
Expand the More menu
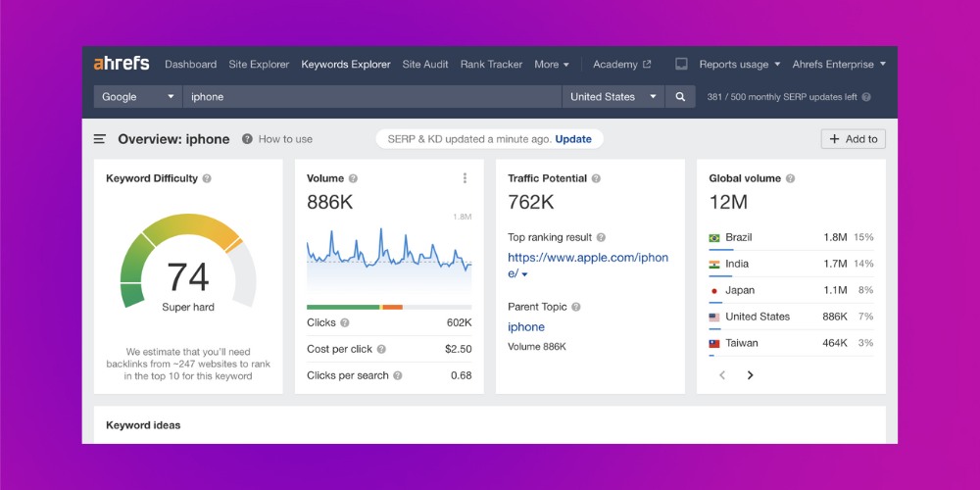[x=552, y=64]
